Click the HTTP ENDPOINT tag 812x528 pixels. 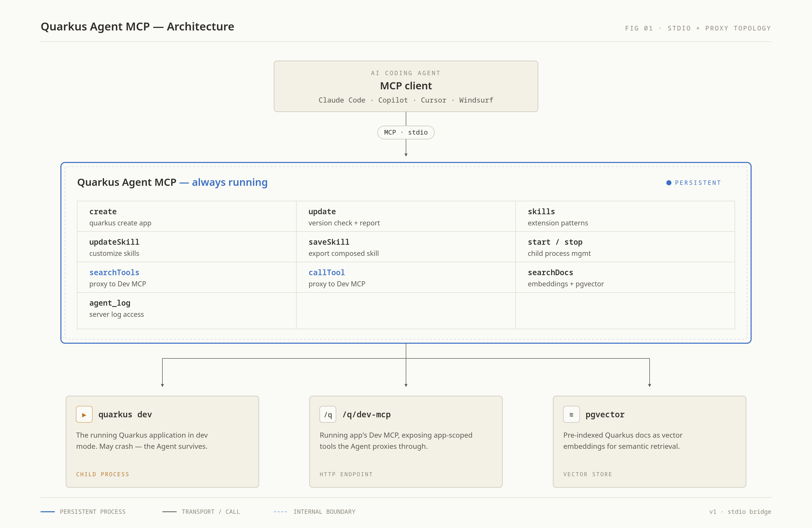click(x=346, y=474)
